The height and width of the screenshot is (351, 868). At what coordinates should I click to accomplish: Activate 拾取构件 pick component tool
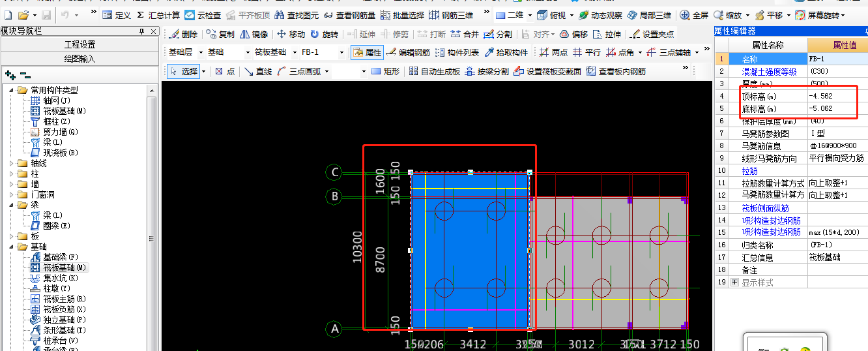click(506, 53)
